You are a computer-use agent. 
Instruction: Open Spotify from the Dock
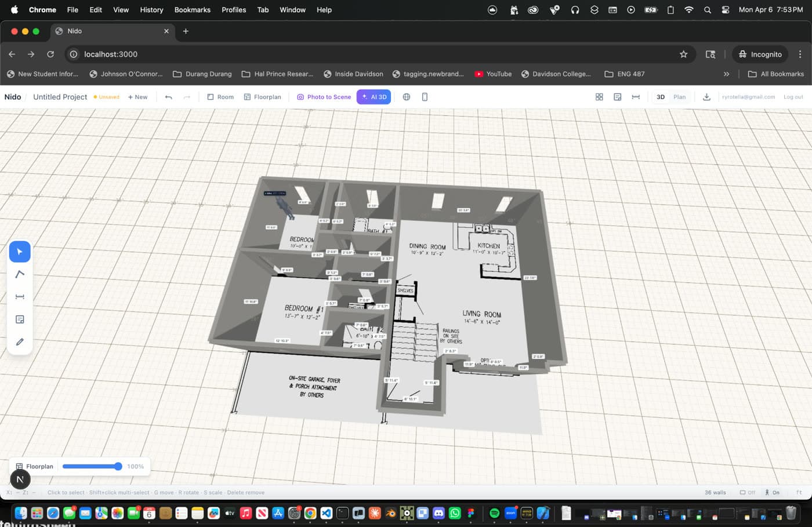pos(494,513)
